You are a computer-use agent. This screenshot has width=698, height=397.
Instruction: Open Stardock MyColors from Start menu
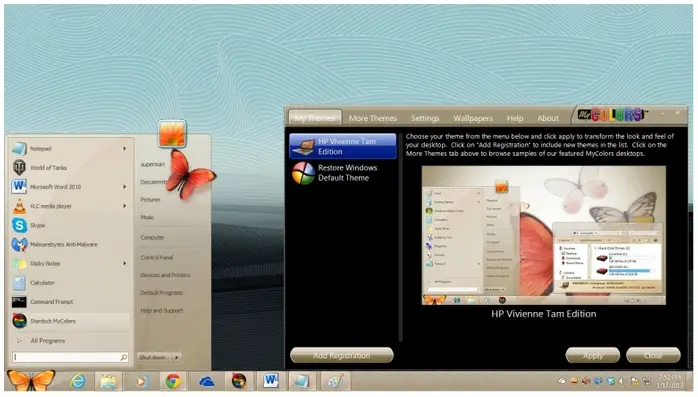[x=70, y=321]
